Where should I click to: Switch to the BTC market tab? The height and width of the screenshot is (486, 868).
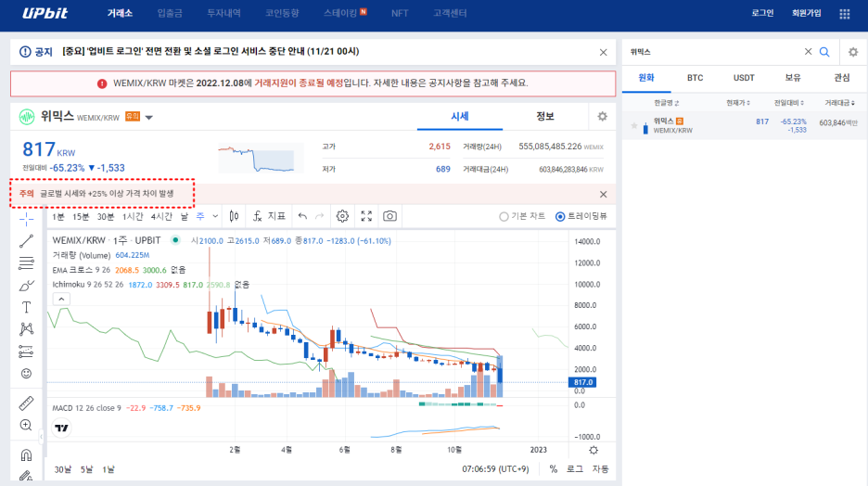(x=695, y=78)
